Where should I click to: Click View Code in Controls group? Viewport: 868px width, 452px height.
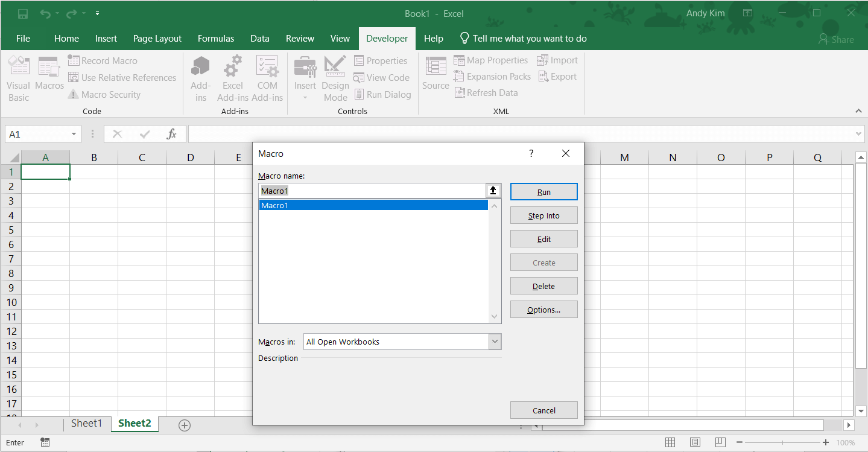[381, 77]
